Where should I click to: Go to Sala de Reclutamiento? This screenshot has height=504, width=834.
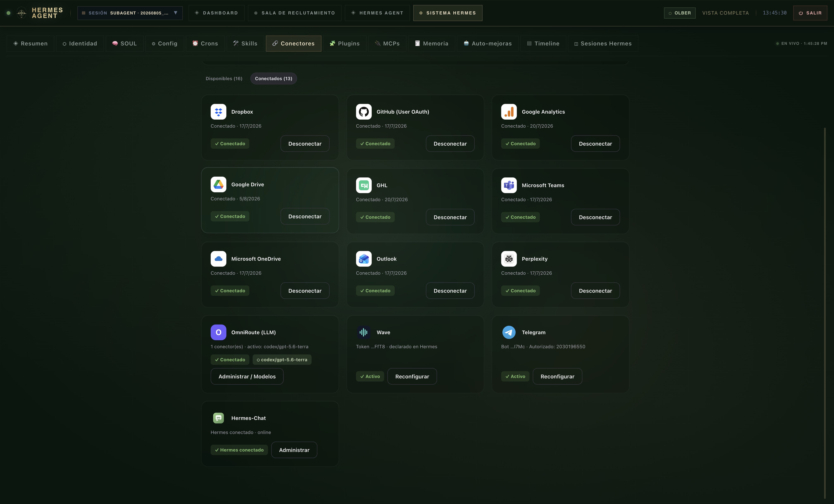click(x=294, y=13)
